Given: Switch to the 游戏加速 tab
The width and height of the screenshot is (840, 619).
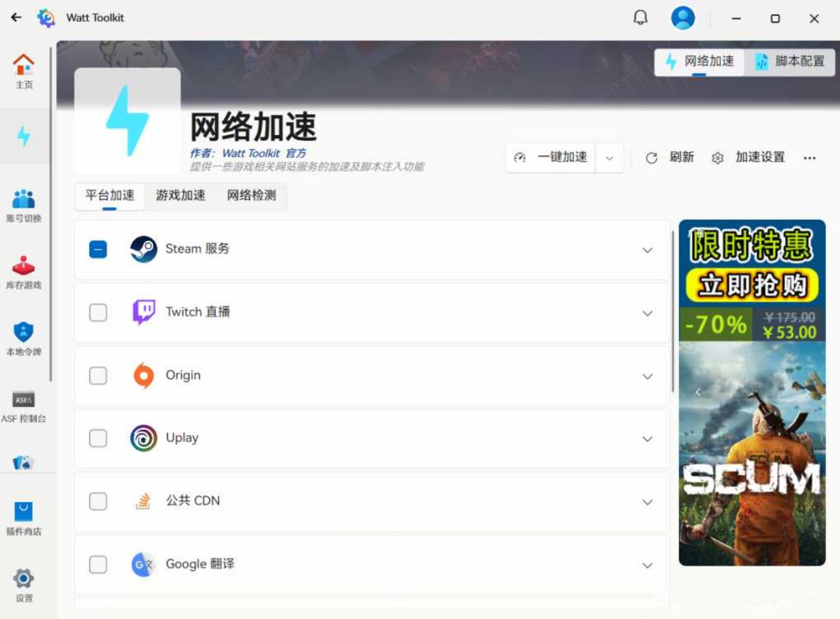Looking at the screenshot, I should 180,195.
